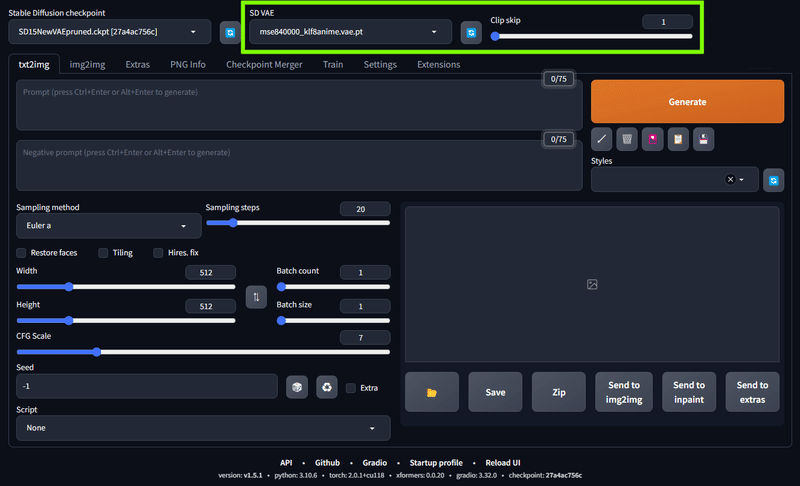Image resolution: width=800 pixels, height=486 pixels.
Task: Click the Clip skip slider handle
Action: tap(495, 36)
